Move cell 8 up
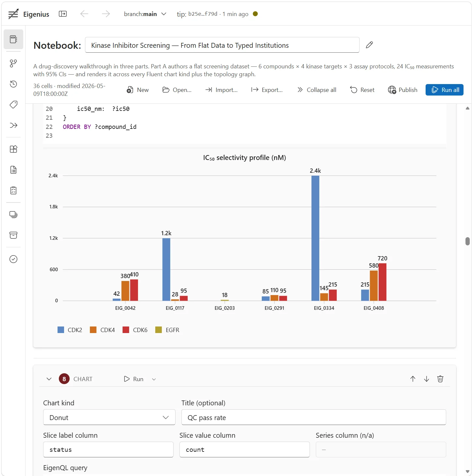 pos(413,379)
